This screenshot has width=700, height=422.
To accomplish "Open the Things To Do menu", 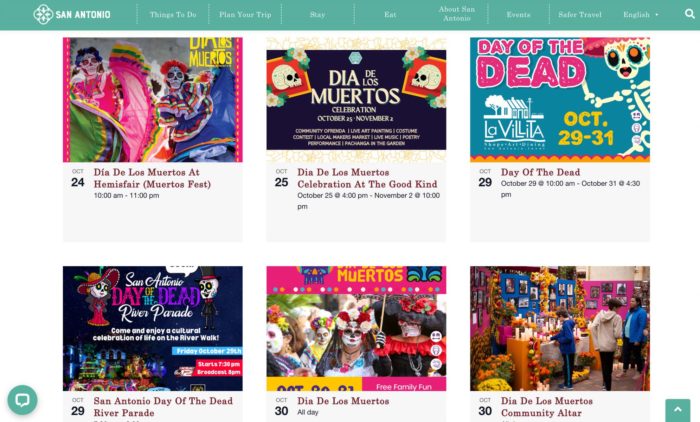I will tap(173, 14).
